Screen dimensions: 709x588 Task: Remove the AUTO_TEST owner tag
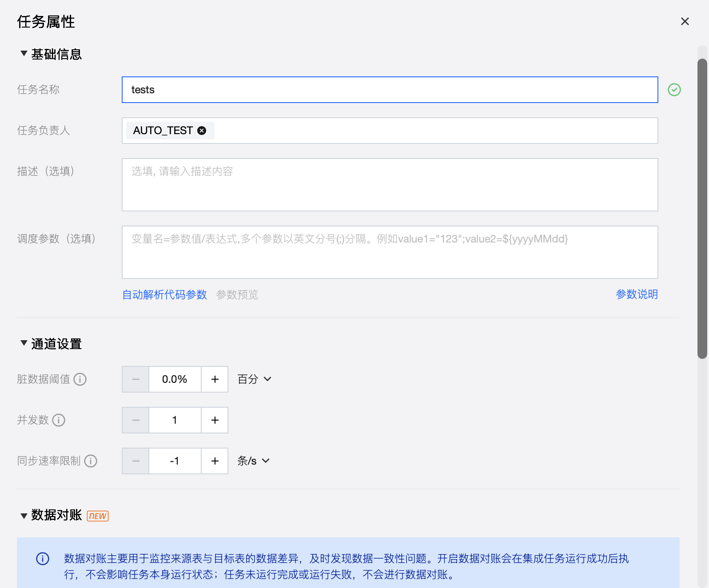pyautogui.click(x=202, y=131)
